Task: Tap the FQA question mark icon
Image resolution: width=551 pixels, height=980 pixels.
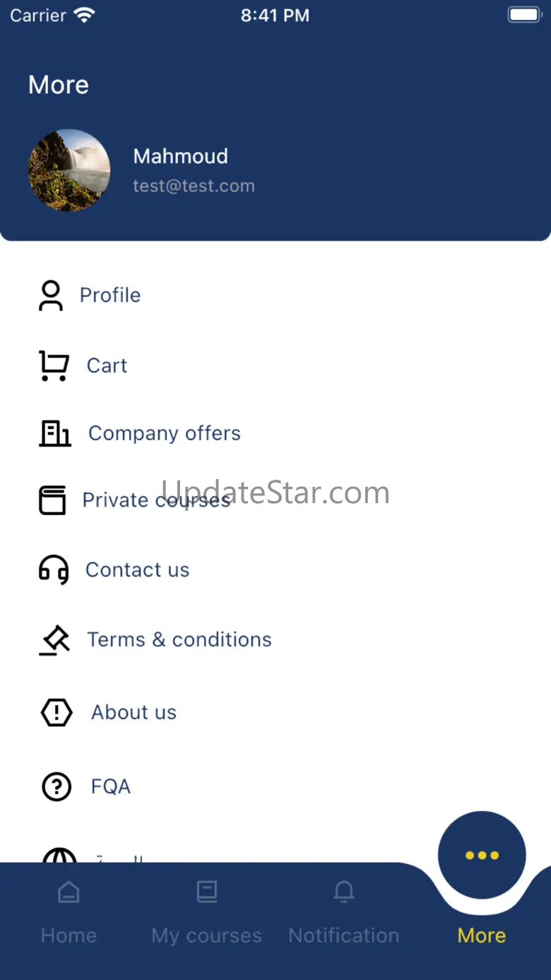Action: point(57,786)
